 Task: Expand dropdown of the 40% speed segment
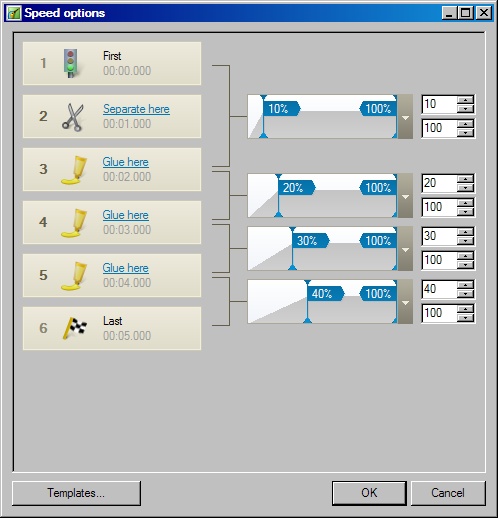tap(405, 302)
